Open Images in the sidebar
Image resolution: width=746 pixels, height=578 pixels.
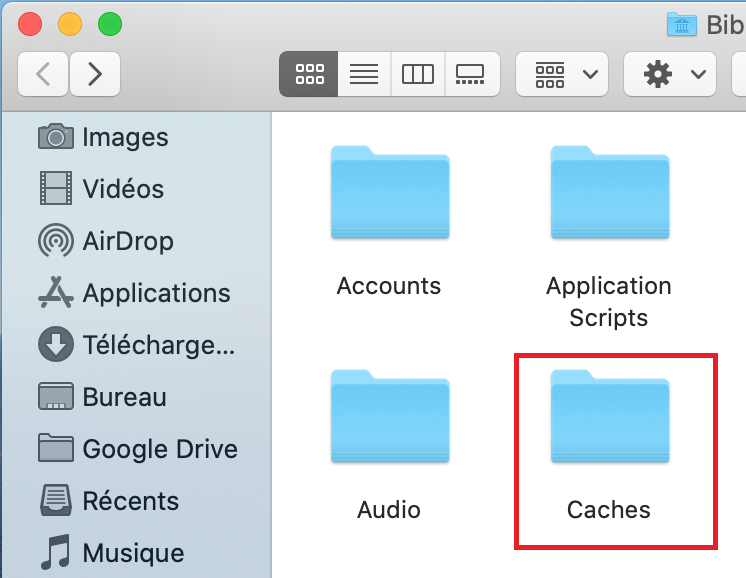(x=125, y=137)
